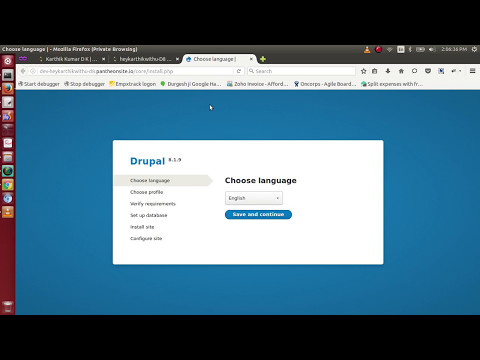480x360 pixels.
Task: Click the chat bubble toolbar icon
Action: pyautogui.click(x=414, y=71)
